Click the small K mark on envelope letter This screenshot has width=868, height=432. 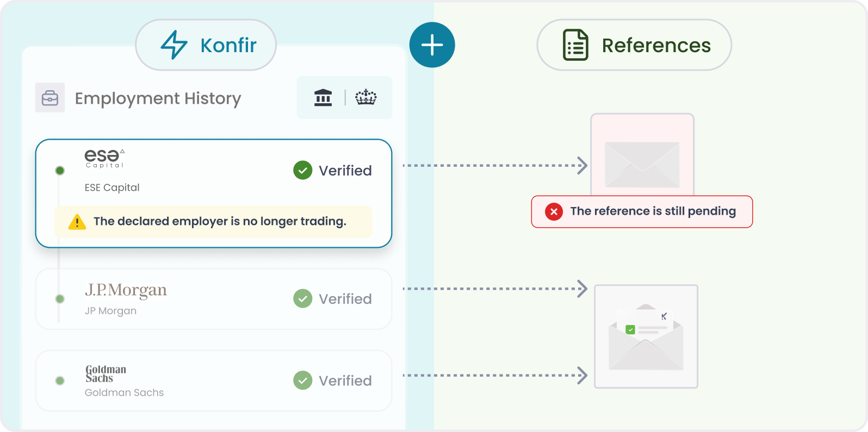(664, 316)
